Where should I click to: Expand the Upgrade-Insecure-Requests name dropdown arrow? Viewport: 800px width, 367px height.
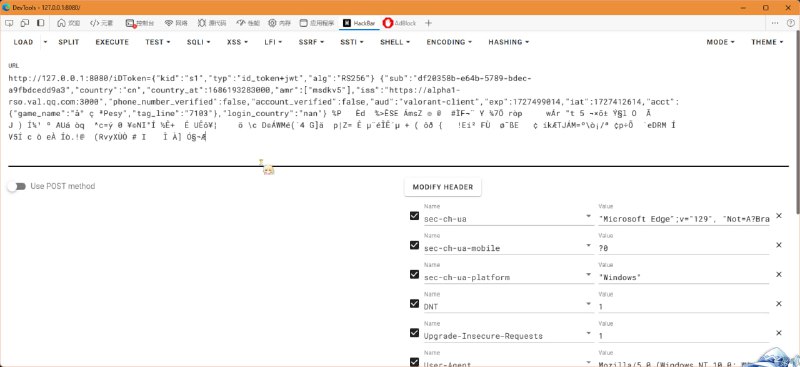589,333
